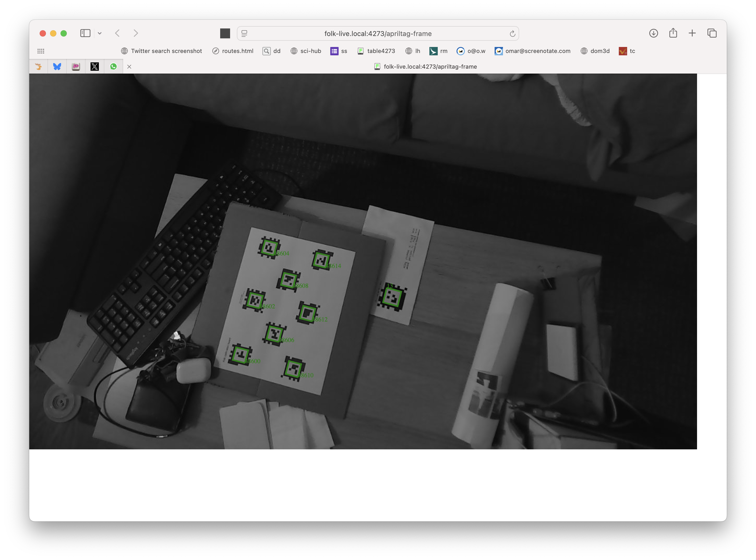Image resolution: width=756 pixels, height=560 pixels.
Task: Open the Downloads icon
Action: pyautogui.click(x=653, y=33)
